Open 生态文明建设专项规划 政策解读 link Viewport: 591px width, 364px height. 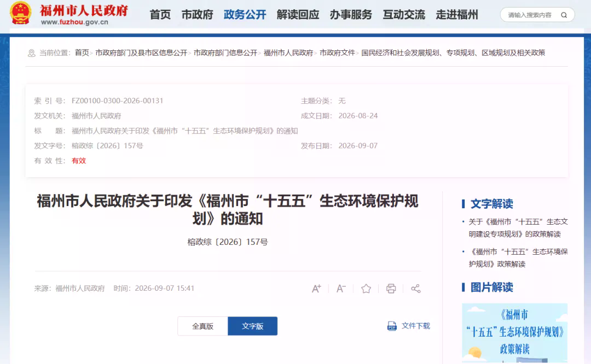coord(518,228)
